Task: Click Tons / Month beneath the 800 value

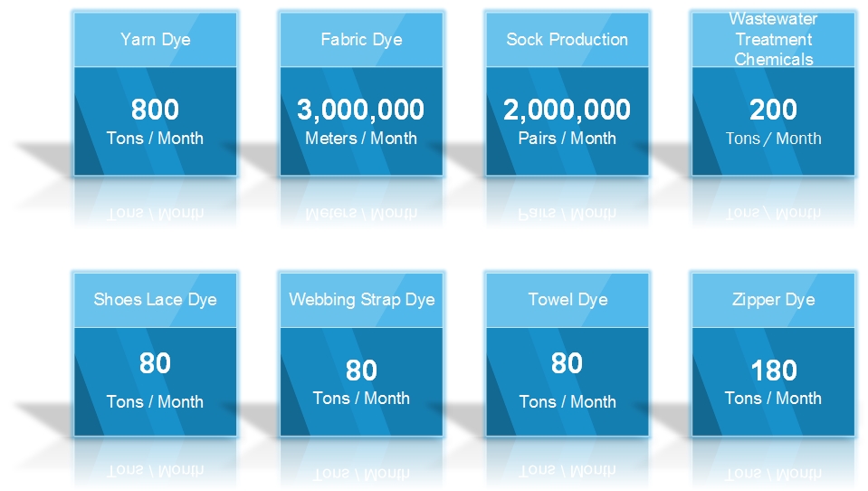Action: (x=155, y=139)
